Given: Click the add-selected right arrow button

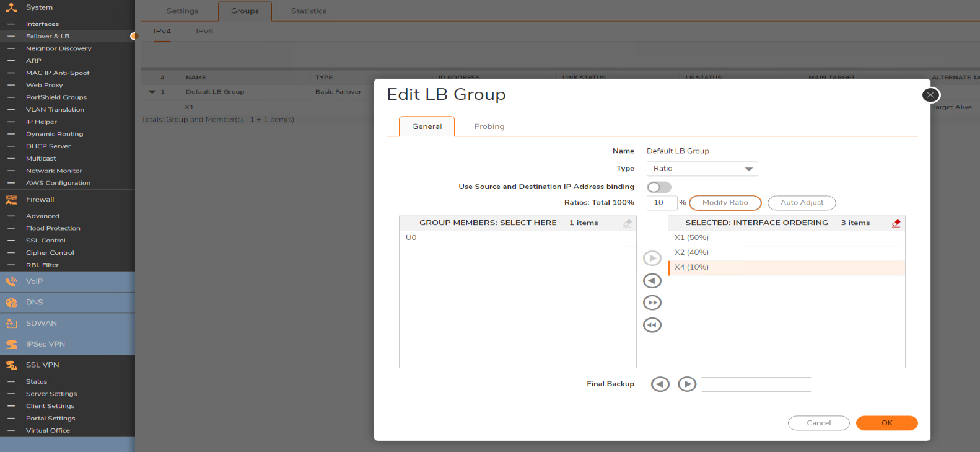Looking at the screenshot, I should click(652, 259).
